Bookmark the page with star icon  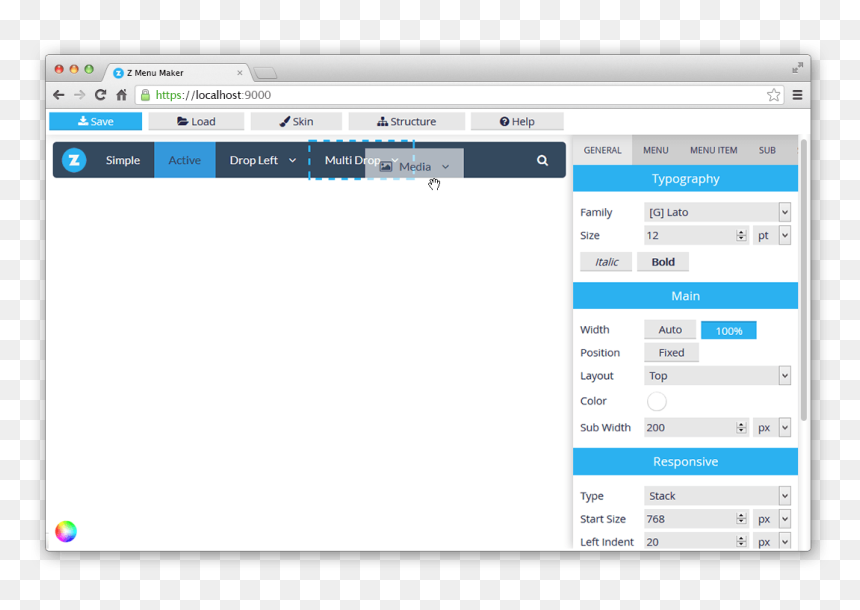(x=773, y=95)
